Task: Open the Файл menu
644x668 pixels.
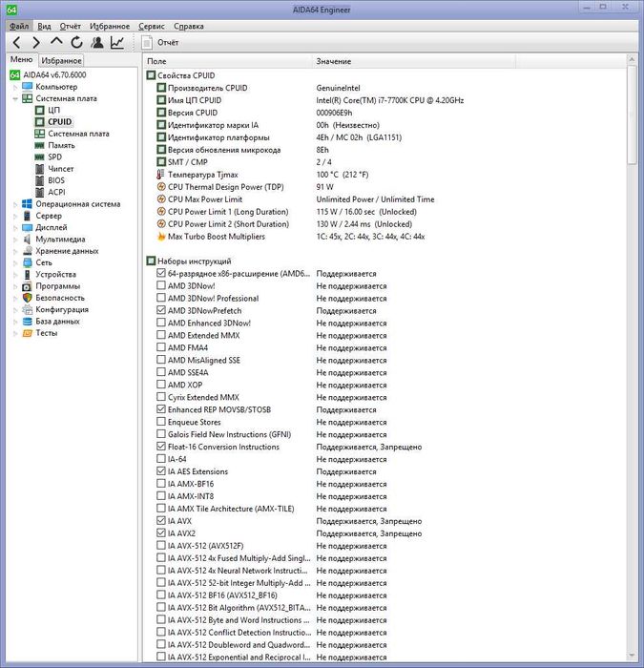Action: [x=19, y=26]
